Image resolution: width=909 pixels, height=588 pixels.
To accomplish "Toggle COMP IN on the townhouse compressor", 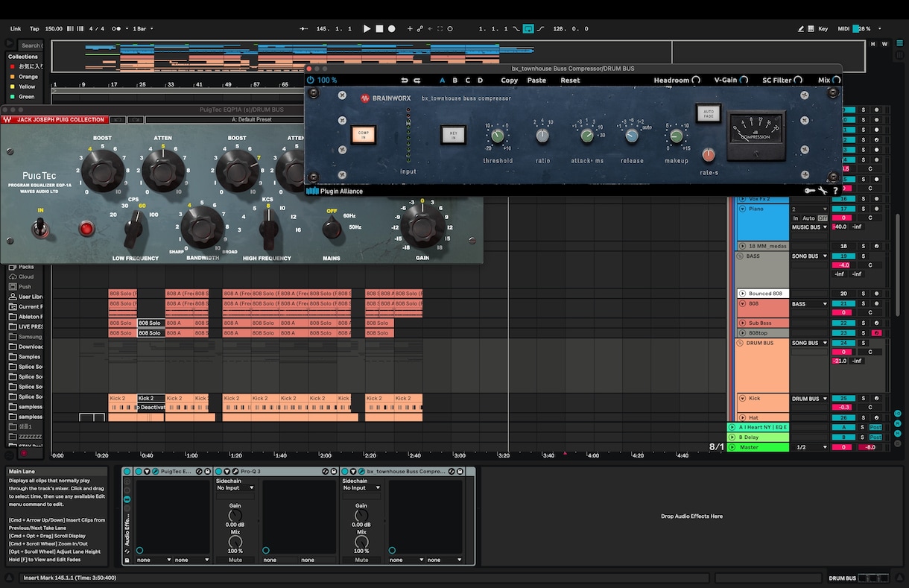I will pos(364,135).
